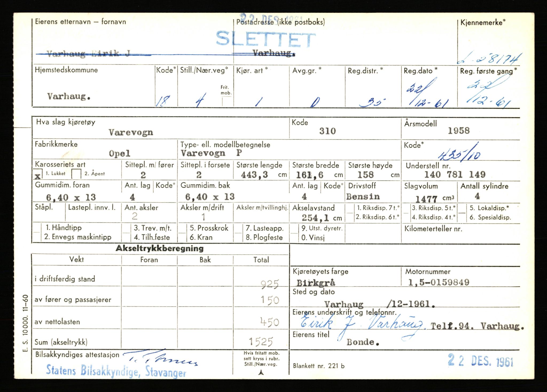Image resolution: width=547 pixels, height=392 pixels.
Task: Select 'Sum (akseltrykk)' total '1525'
Action: [x=261, y=342]
